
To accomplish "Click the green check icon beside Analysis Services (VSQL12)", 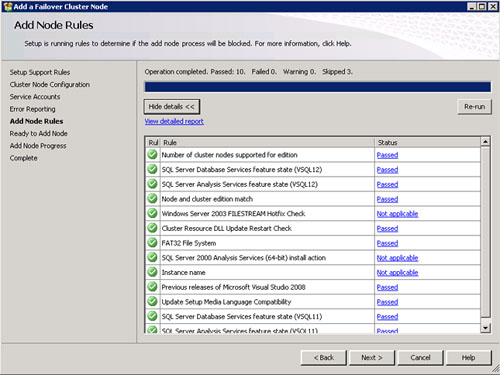I will pyautogui.click(x=152, y=184).
